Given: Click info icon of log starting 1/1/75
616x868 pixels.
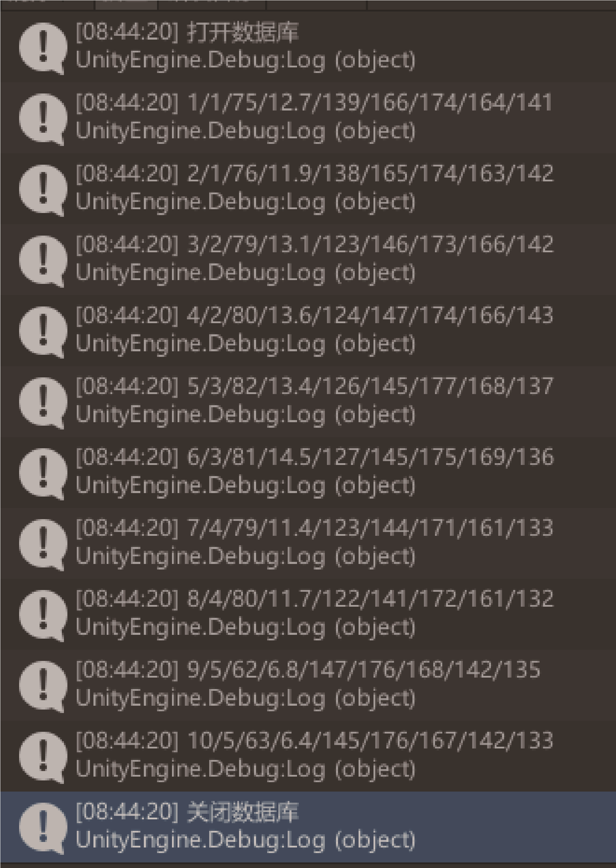Looking at the screenshot, I should [x=42, y=119].
